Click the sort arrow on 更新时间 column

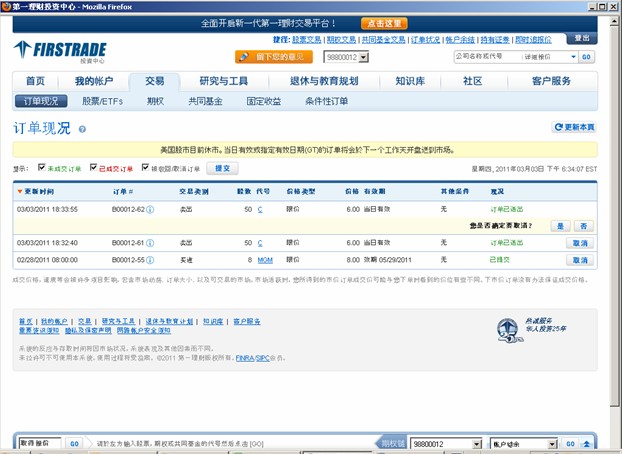(x=19, y=190)
